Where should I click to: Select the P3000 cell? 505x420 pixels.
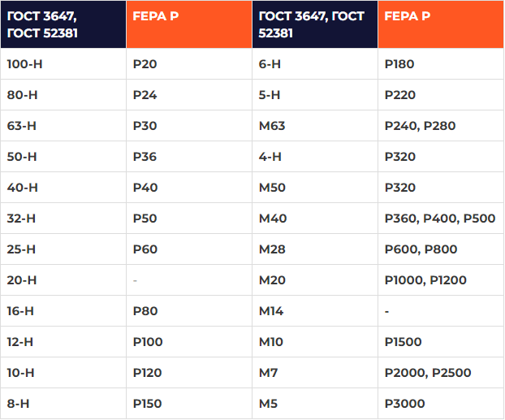[x=404, y=404]
